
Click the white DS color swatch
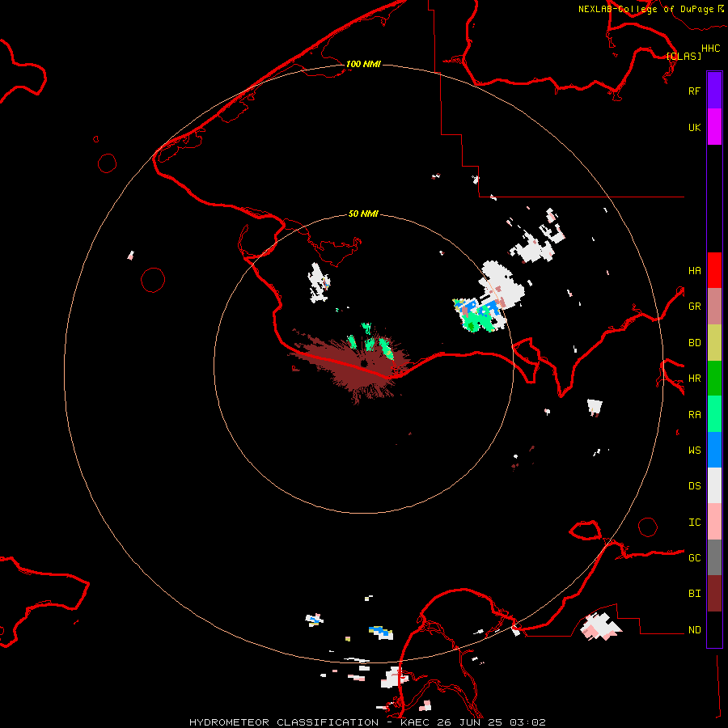click(x=714, y=485)
